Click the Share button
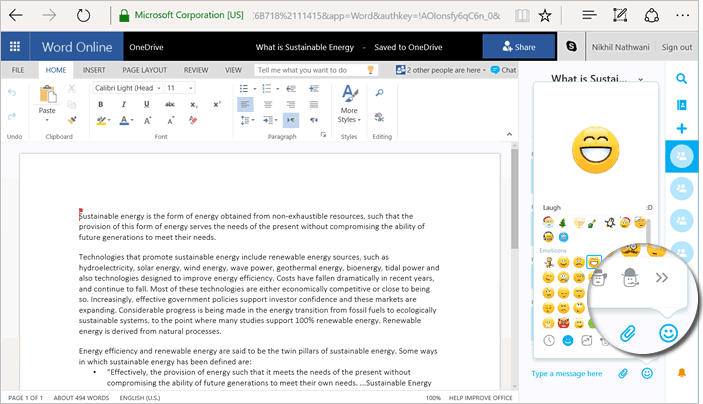 pyautogui.click(x=519, y=47)
